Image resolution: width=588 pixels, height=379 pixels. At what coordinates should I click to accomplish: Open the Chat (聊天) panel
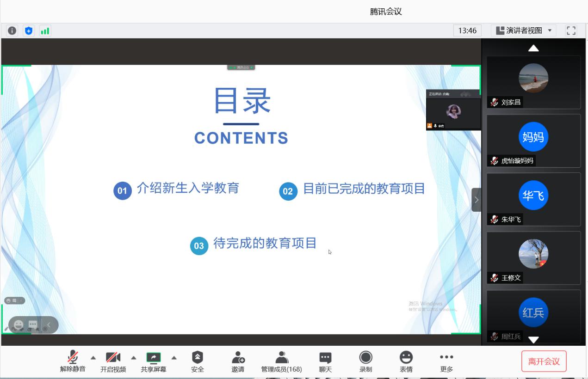click(x=325, y=361)
